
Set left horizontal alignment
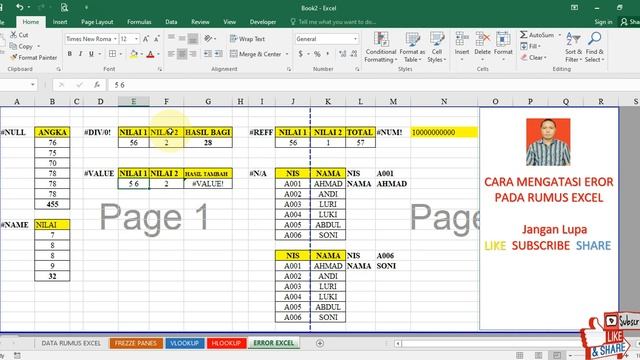pyautogui.click(x=171, y=54)
